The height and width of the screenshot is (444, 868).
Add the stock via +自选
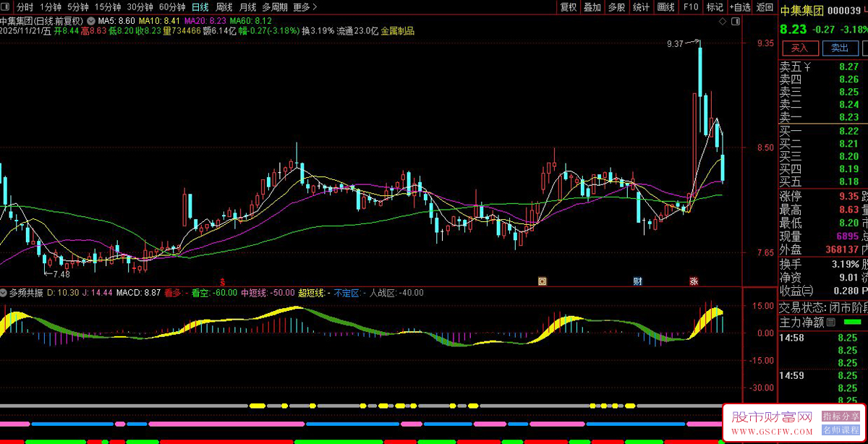(x=740, y=7)
